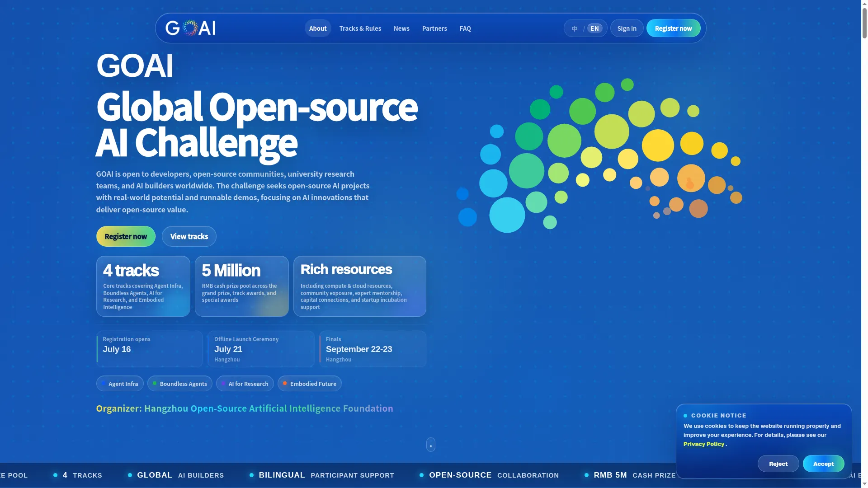Screen dimensions: 868x488
Task: Click Register now in the top navbar
Action: [x=674, y=28]
